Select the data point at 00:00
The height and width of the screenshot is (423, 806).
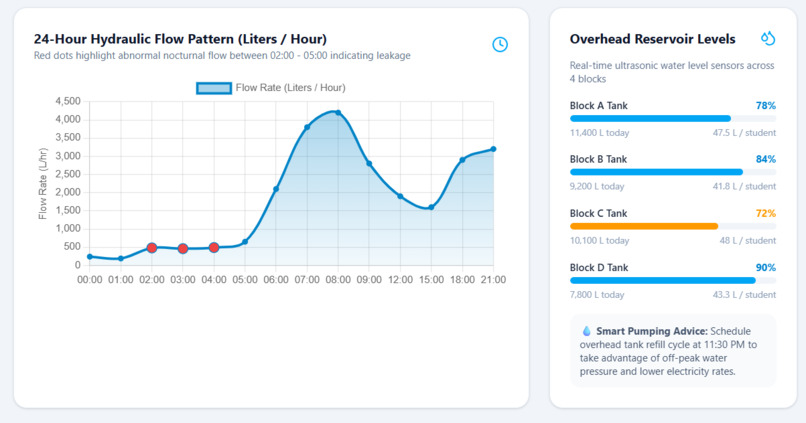(90, 256)
